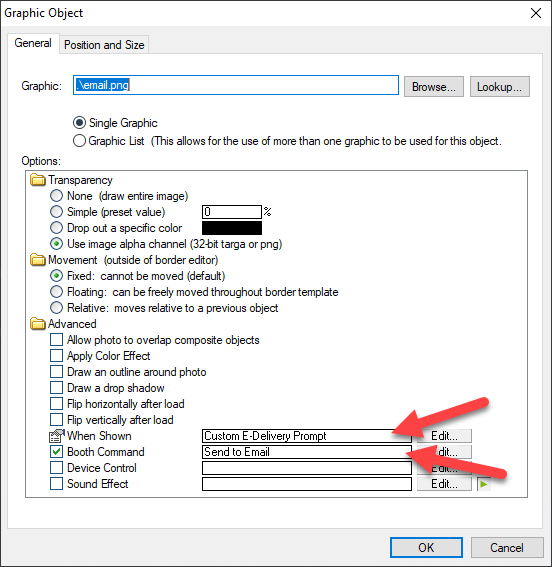Image resolution: width=552 pixels, height=567 pixels.
Task: Choose Floating movement option
Action: tap(56, 292)
